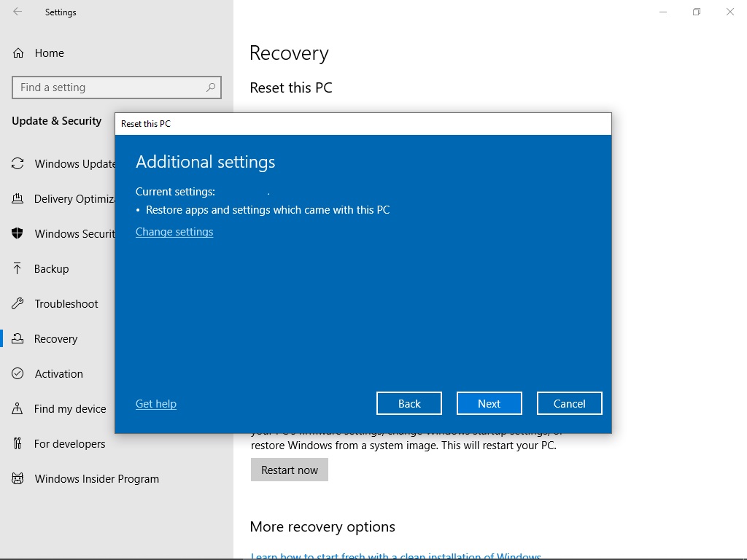Image resolution: width=747 pixels, height=560 pixels.
Task: Click the Activation checkmark icon
Action: click(18, 373)
